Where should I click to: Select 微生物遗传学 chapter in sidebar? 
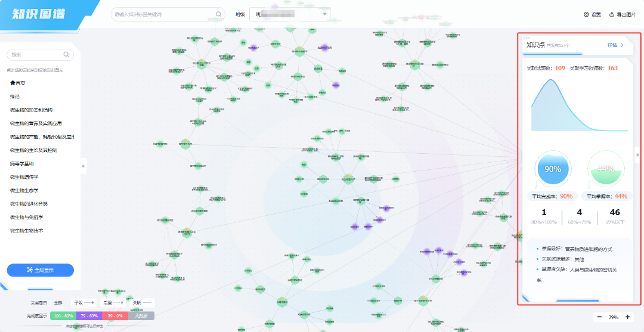coord(24,177)
